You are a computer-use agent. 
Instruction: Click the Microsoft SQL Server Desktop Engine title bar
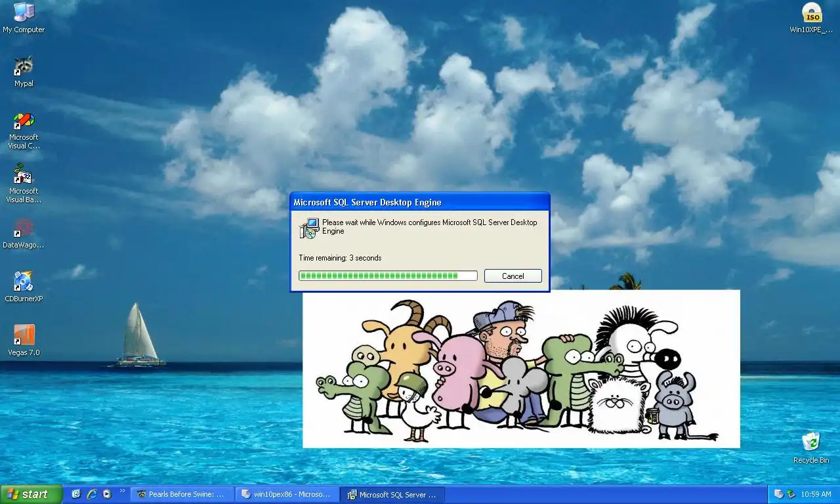coord(419,202)
